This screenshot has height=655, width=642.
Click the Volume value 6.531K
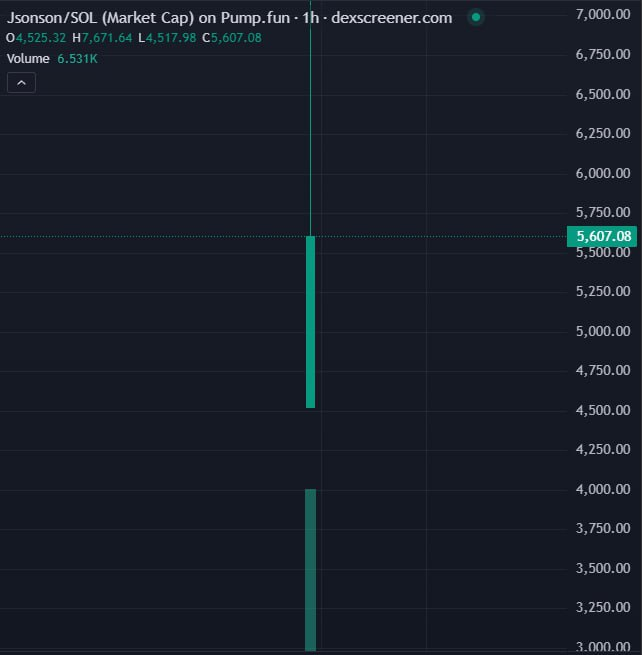click(x=77, y=59)
